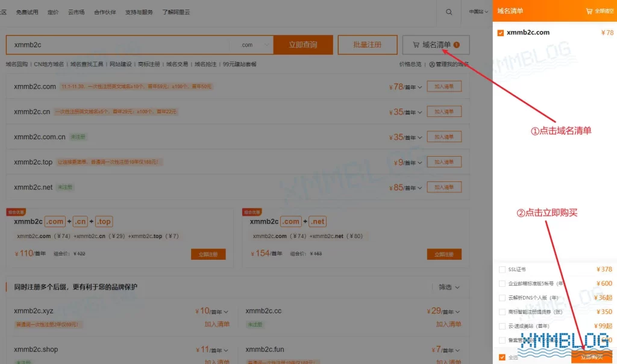Click 立即注册 for .com+.cn+.top bundle
Viewport: 617px width, 364px height.
208,254
